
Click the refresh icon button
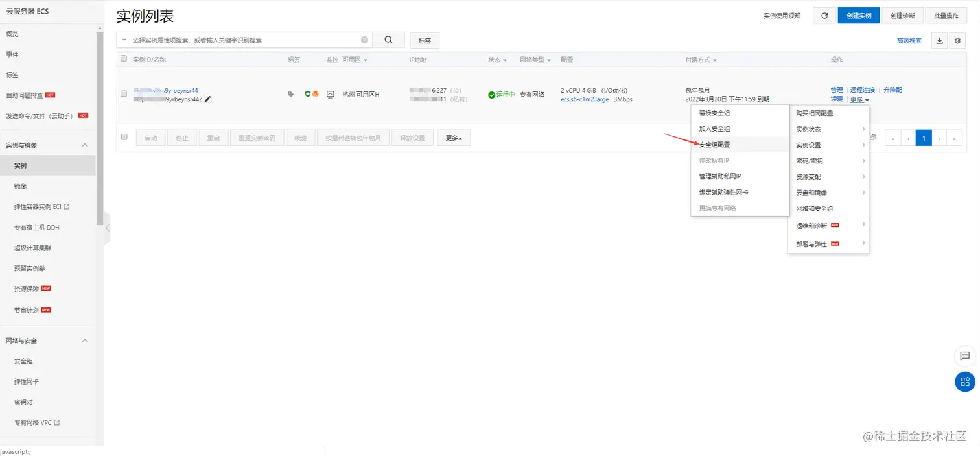[824, 16]
